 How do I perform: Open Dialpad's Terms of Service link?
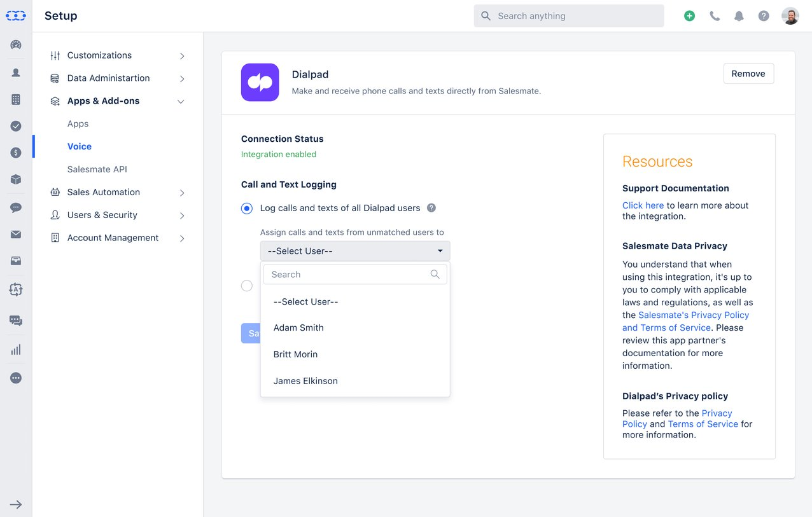[703, 424]
